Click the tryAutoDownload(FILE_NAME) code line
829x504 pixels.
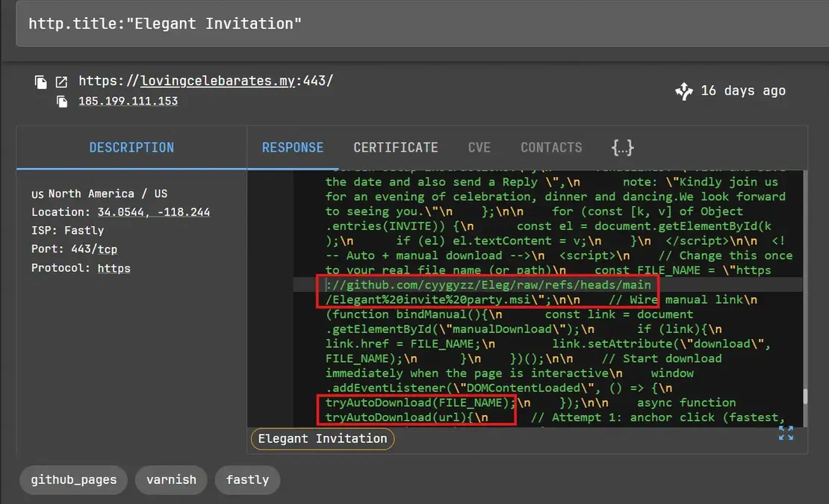tap(420, 402)
